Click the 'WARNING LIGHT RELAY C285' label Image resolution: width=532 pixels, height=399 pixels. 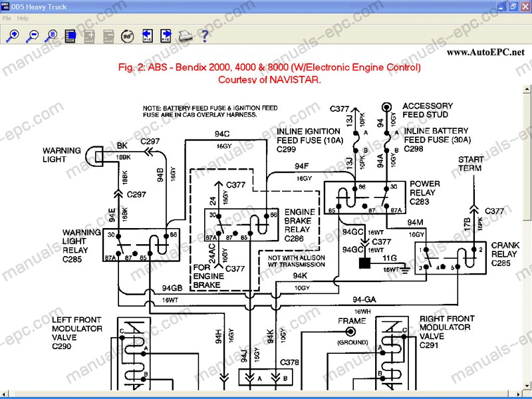pos(81,245)
